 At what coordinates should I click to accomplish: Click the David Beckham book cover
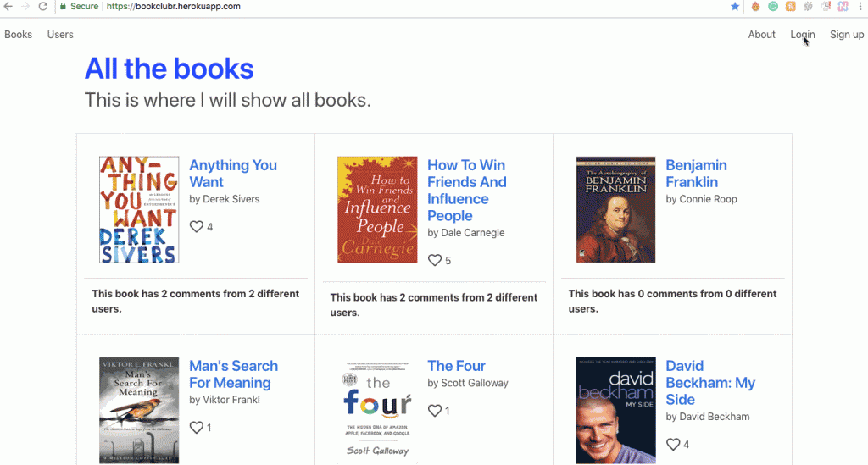tap(615, 411)
